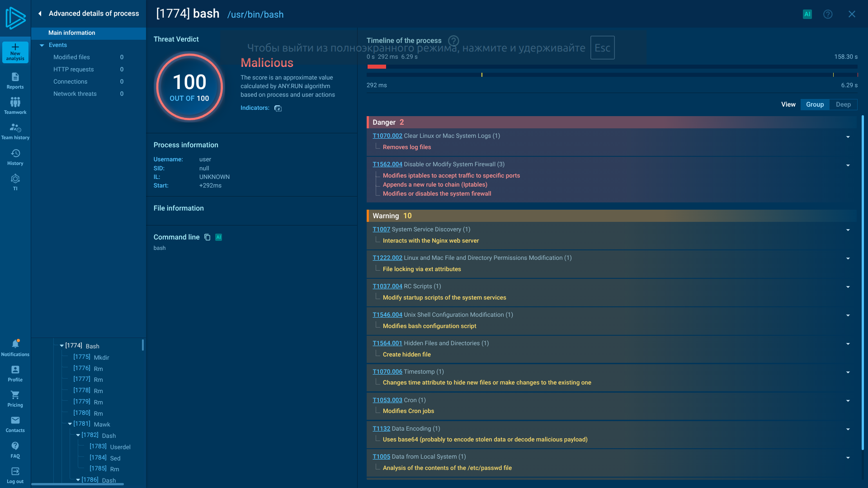Image resolution: width=868 pixels, height=488 pixels.
Task: Click AI icon next to Command line
Action: click(219, 237)
